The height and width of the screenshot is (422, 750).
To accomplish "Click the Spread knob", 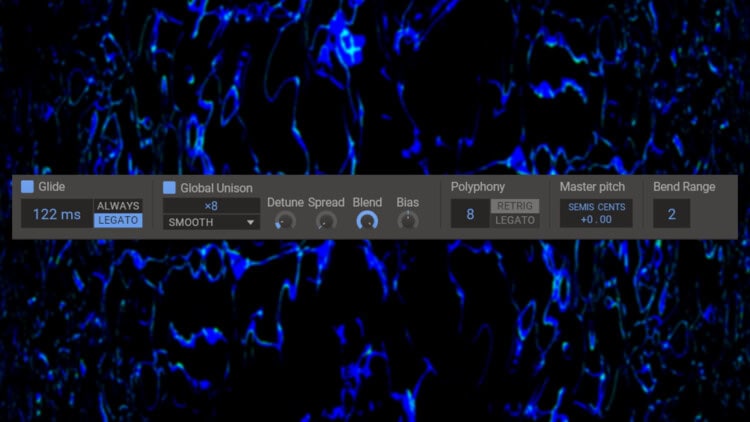I will tap(326, 221).
